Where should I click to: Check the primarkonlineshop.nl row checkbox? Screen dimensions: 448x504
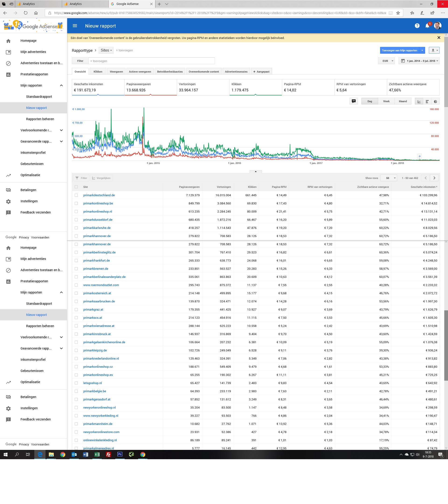[x=76, y=212]
